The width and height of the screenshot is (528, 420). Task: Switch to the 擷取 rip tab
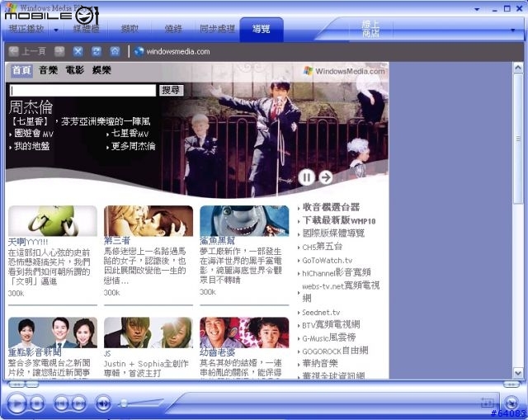coord(130,29)
